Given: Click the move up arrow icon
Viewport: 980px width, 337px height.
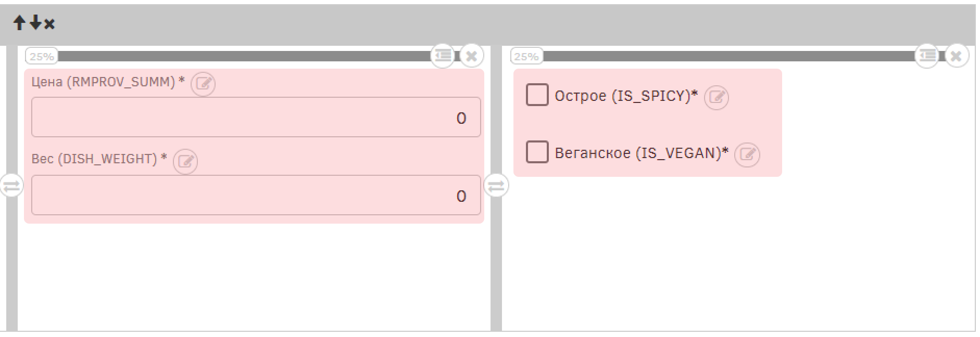Looking at the screenshot, I should point(19,23).
